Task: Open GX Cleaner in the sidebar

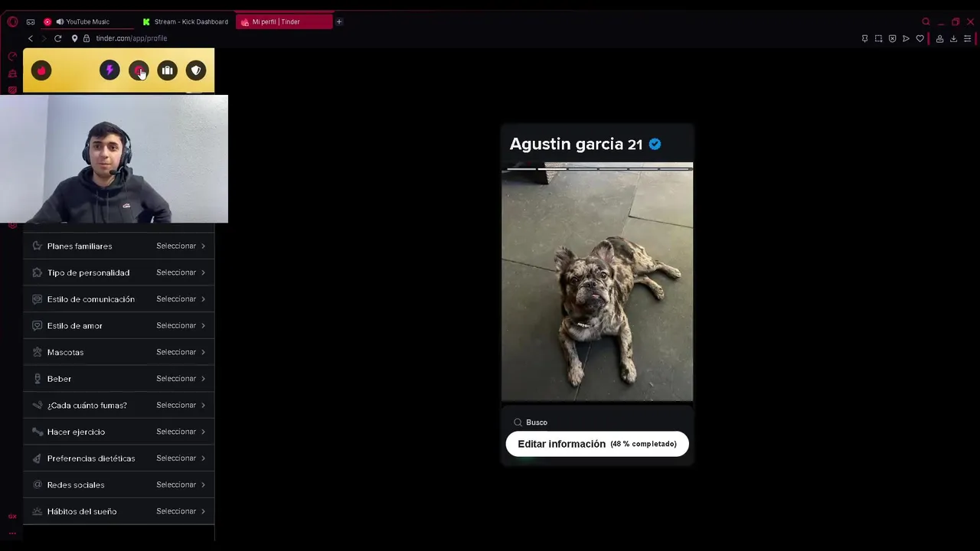Action: click(x=12, y=73)
